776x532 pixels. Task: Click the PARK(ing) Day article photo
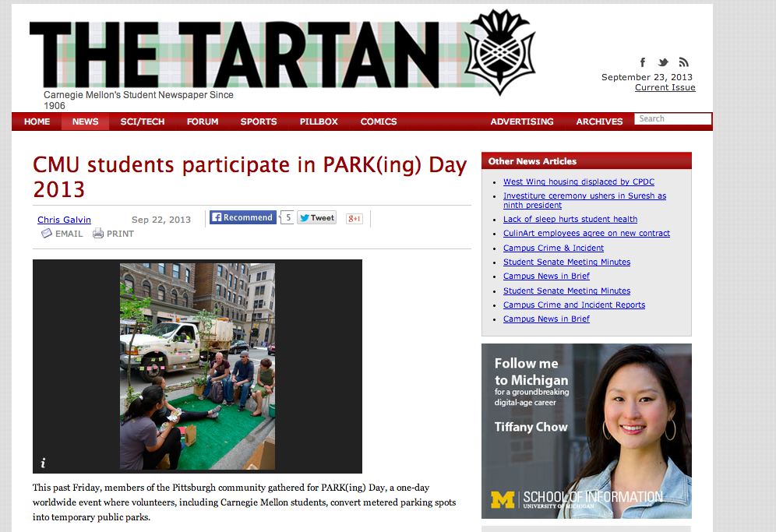point(197,366)
